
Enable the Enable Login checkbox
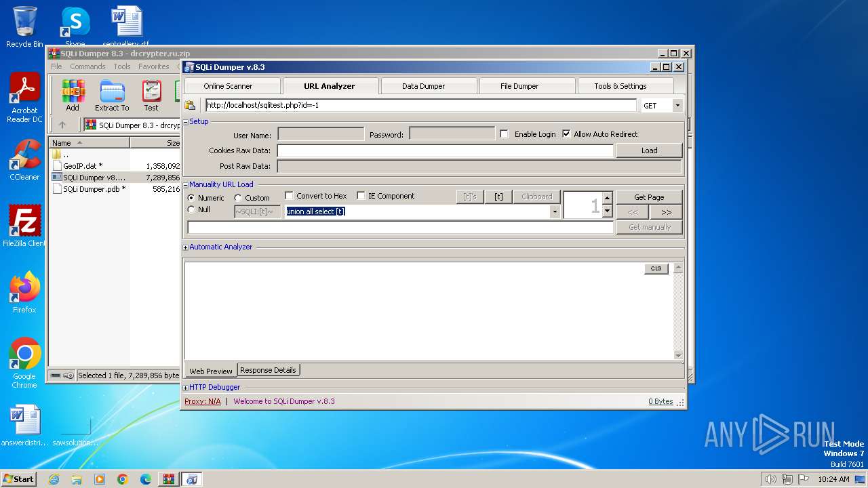point(504,134)
